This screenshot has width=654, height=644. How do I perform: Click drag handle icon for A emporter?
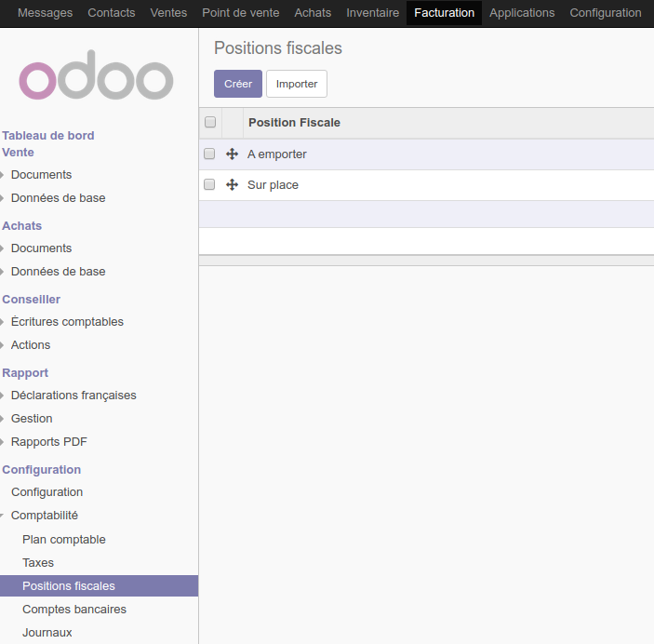click(233, 154)
